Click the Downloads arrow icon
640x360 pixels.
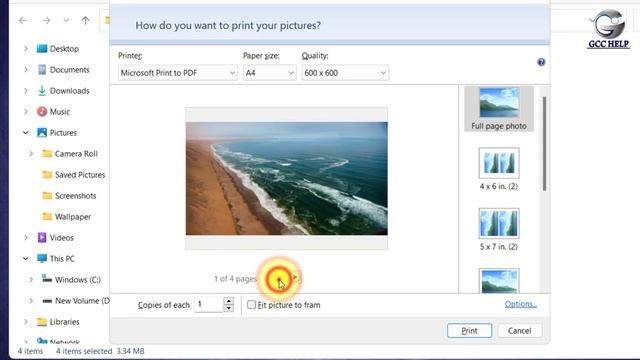click(42, 91)
